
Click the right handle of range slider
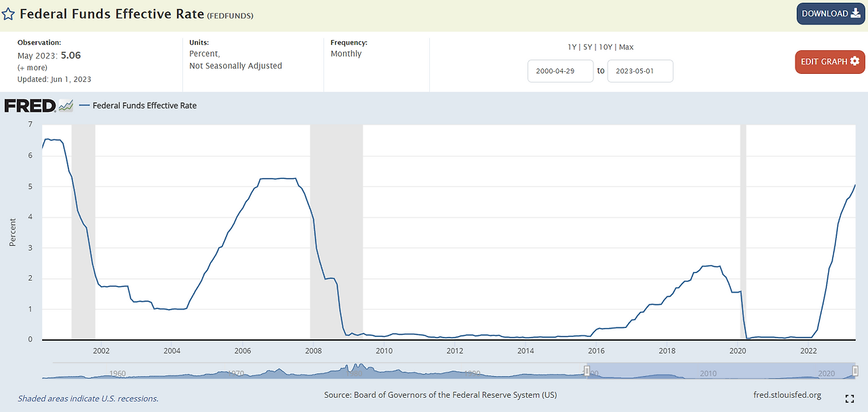coord(855,371)
